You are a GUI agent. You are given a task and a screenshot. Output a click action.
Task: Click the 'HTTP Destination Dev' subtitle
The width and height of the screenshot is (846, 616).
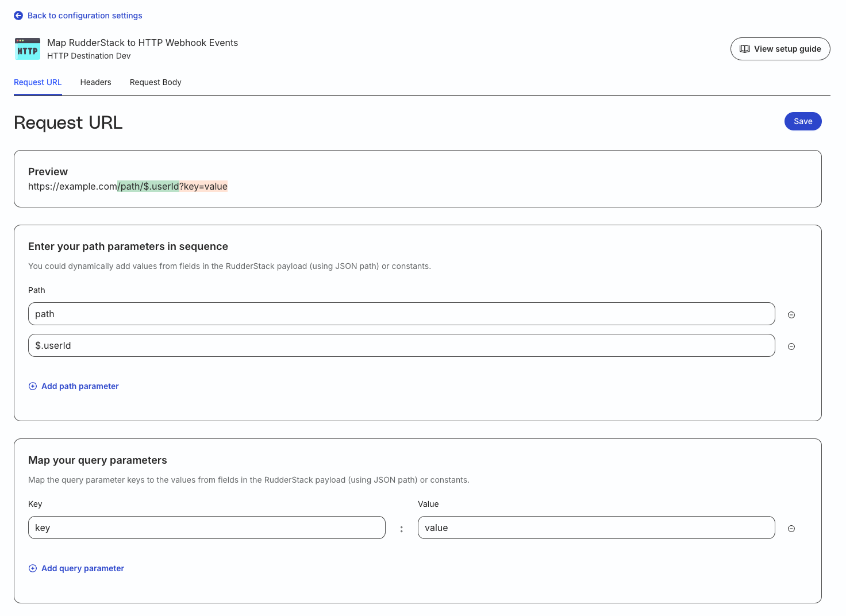point(89,56)
